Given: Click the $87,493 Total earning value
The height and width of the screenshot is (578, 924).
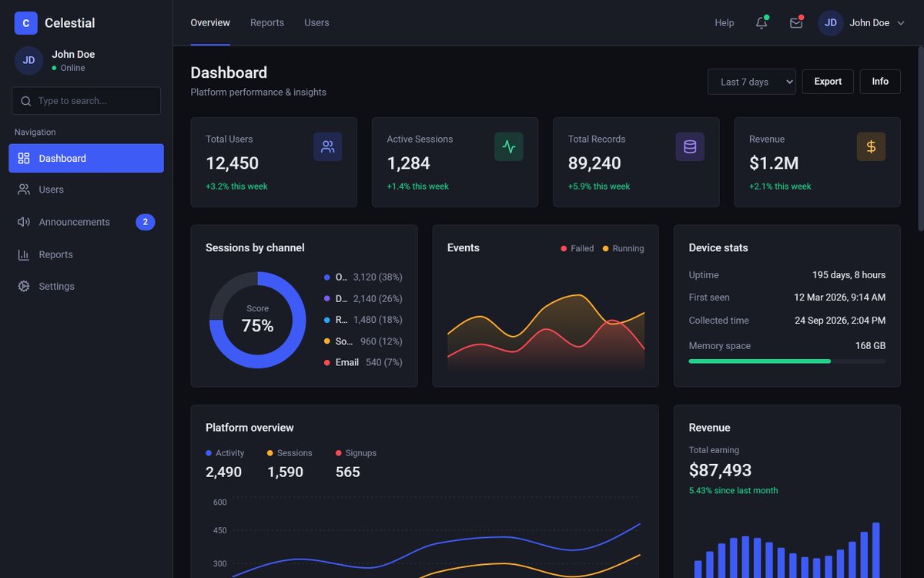Looking at the screenshot, I should (x=720, y=470).
